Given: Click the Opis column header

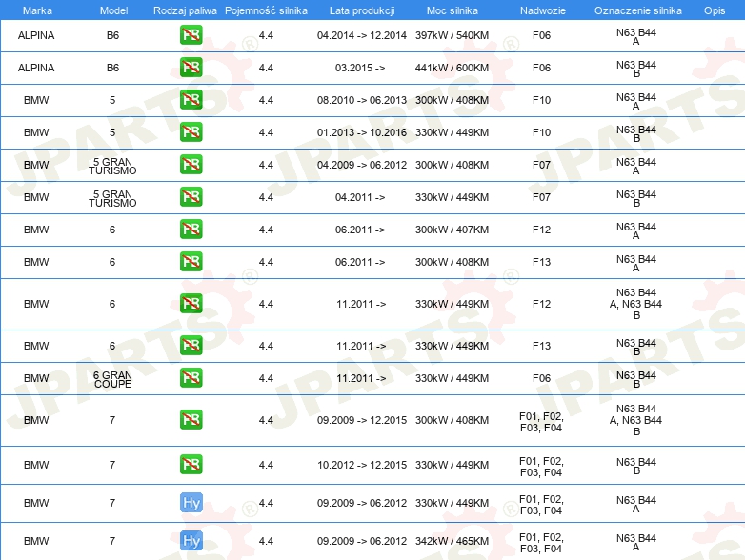Looking at the screenshot, I should pos(715,10).
